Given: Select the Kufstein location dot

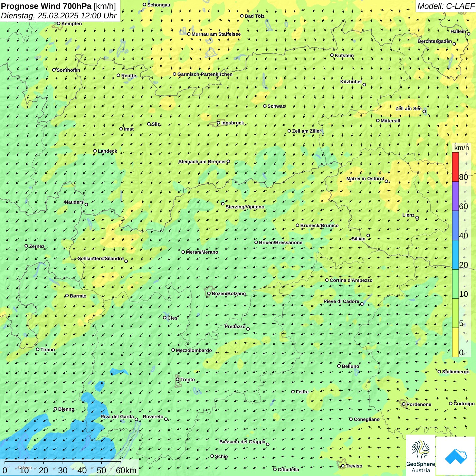Looking at the screenshot, I should (332, 55).
